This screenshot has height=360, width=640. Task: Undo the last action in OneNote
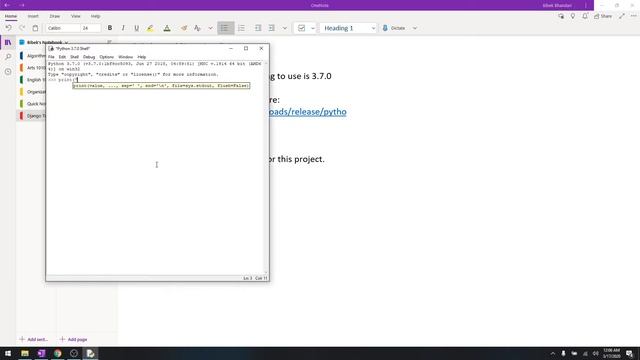point(8,28)
